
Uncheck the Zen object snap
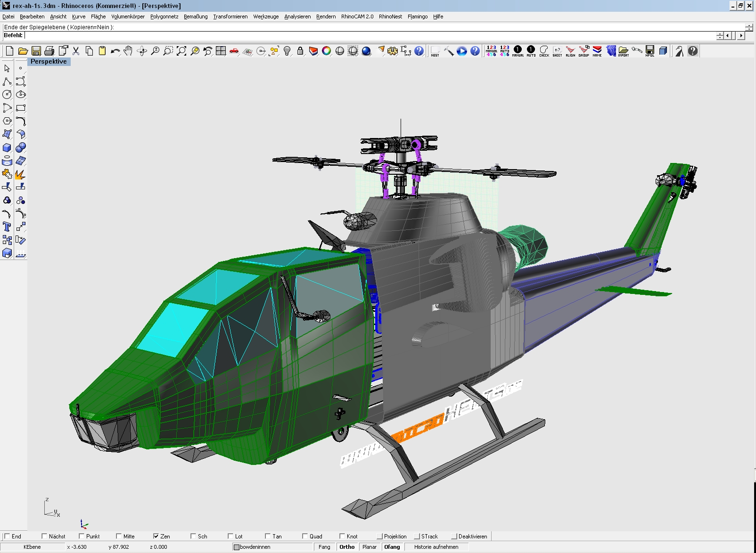(x=156, y=536)
